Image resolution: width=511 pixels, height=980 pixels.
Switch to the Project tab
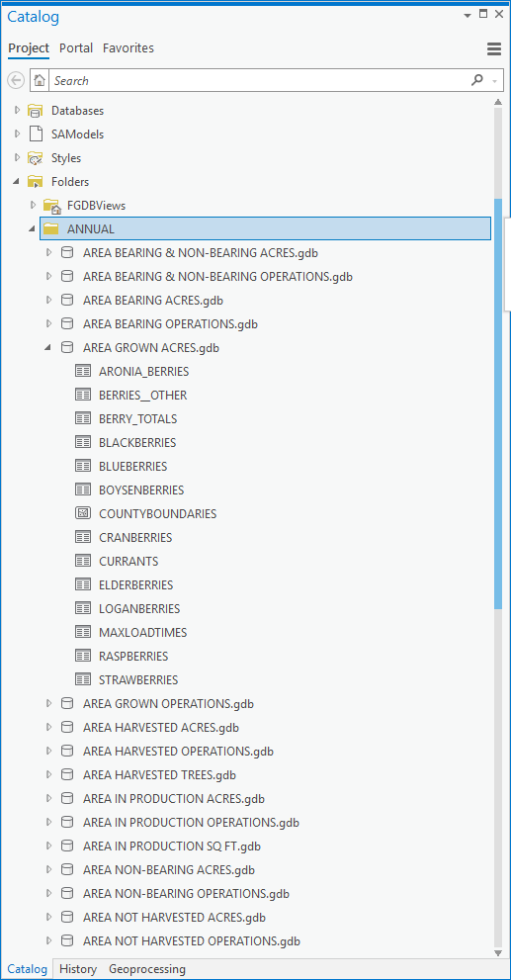click(29, 48)
